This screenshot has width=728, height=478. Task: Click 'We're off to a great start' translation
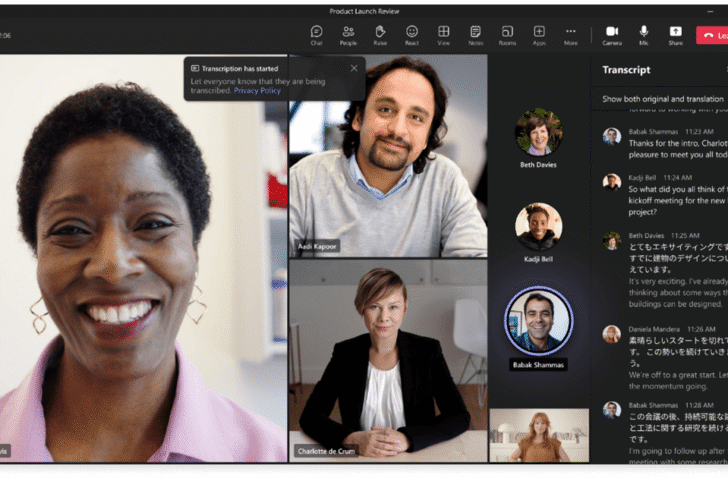678,381
